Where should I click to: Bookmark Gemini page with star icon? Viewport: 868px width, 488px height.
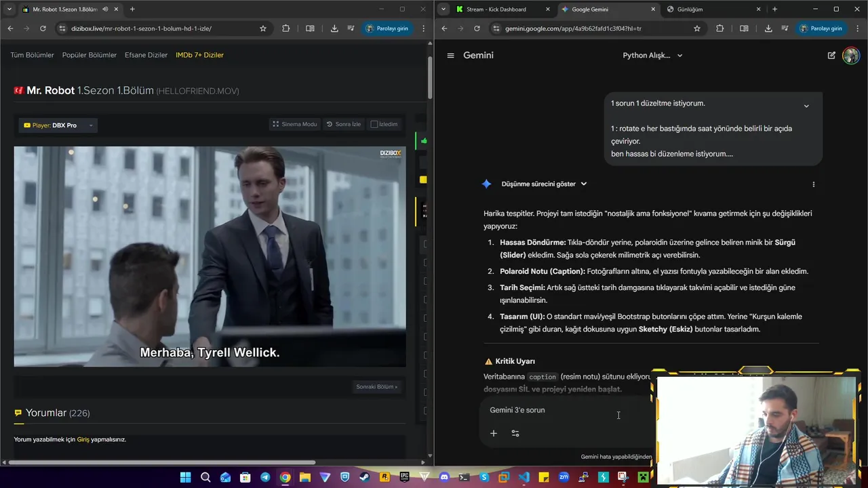[x=697, y=28]
